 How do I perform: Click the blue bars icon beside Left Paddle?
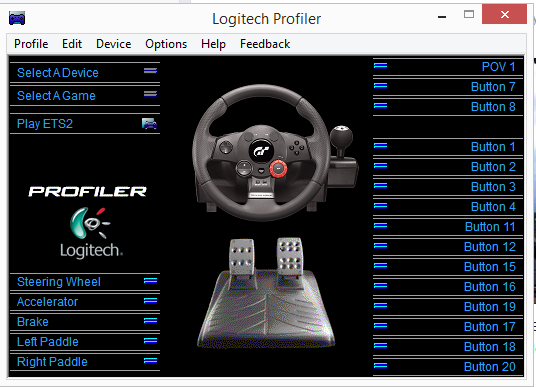click(x=150, y=341)
